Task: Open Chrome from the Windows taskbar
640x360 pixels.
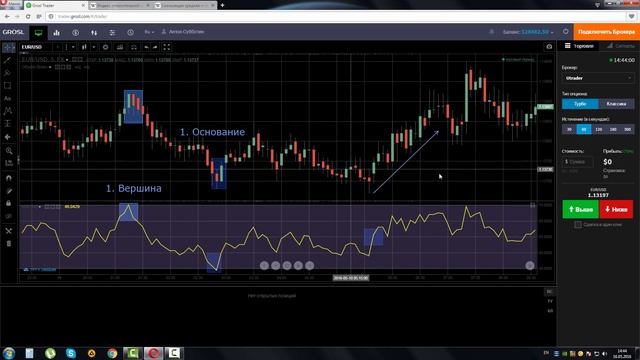Action: tap(112, 353)
